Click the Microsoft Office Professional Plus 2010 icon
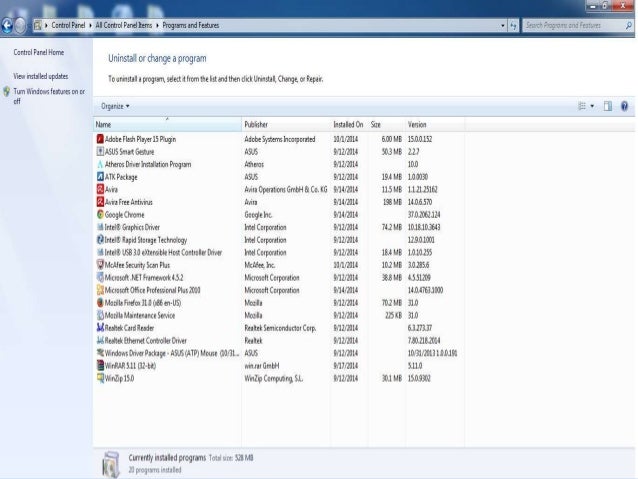The width and height of the screenshot is (638, 479). point(100,290)
